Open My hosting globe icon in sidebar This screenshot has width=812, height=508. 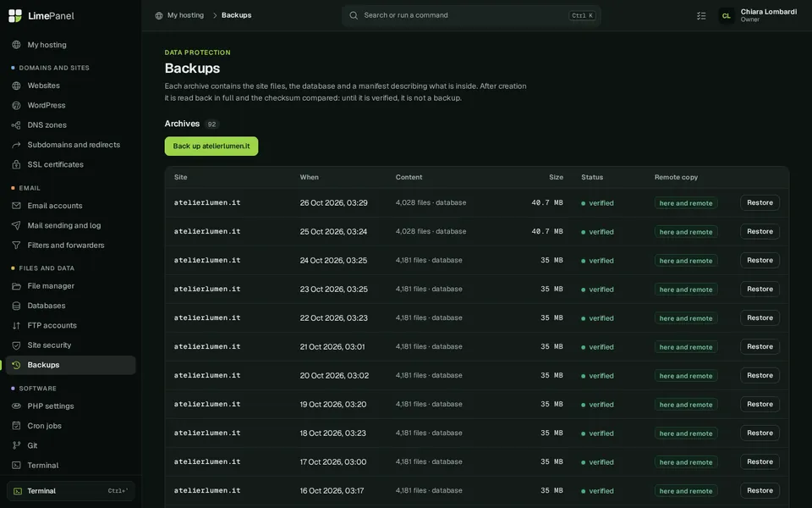[17, 45]
